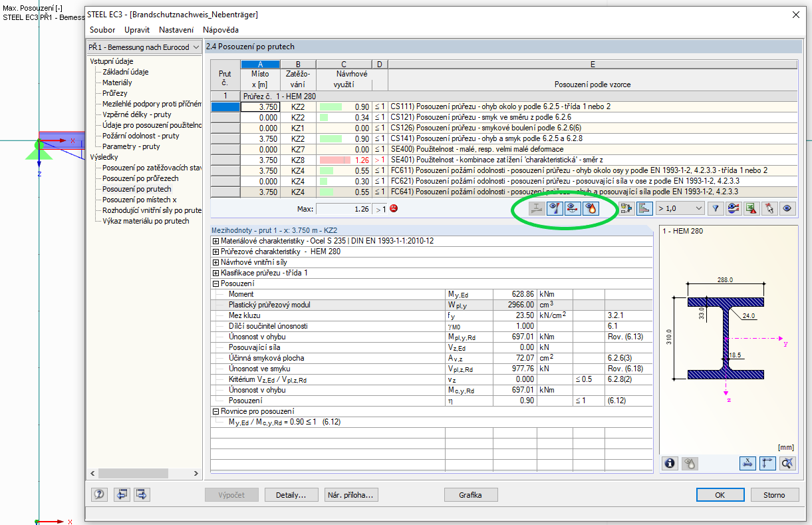
Task: Cancel with the Storno button
Action: (774, 495)
